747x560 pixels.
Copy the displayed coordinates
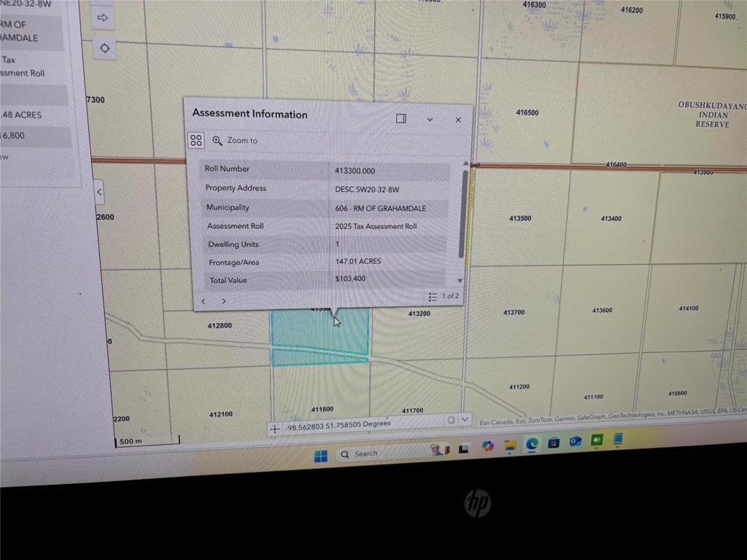point(451,420)
